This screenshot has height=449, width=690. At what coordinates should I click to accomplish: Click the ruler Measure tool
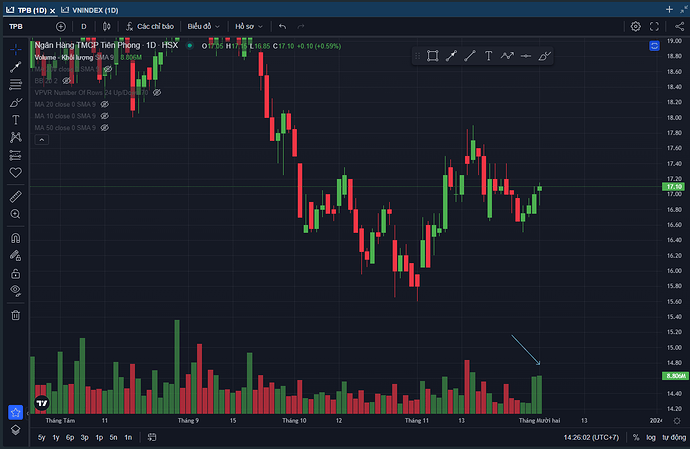(x=15, y=196)
